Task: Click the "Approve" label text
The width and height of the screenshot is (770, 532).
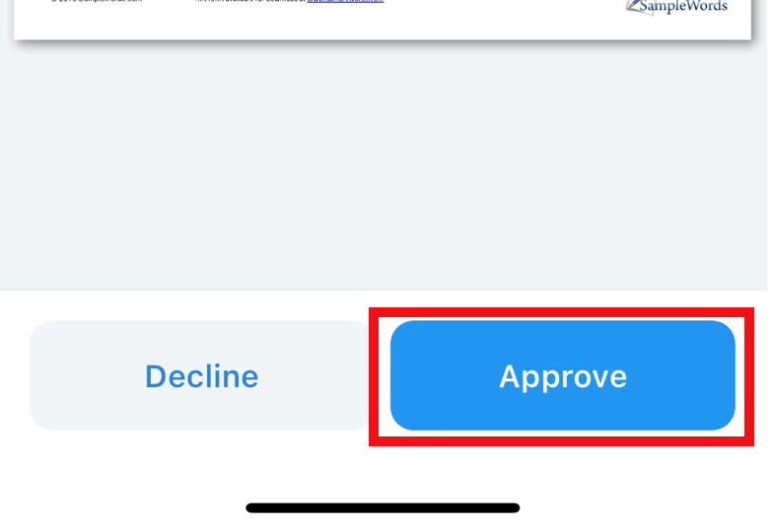Action: click(x=563, y=377)
